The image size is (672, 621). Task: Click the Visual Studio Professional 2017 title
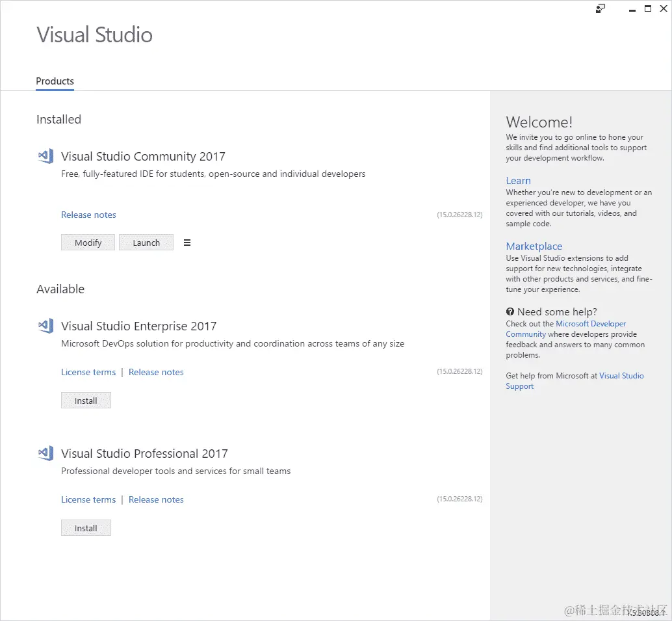[x=144, y=453]
